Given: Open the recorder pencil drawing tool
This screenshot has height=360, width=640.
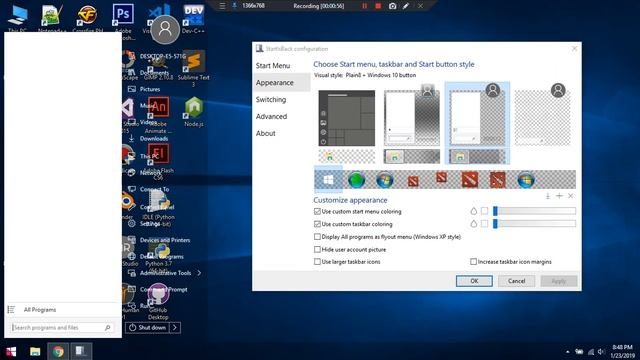Looking at the screenshot, I should pos(406,6).
